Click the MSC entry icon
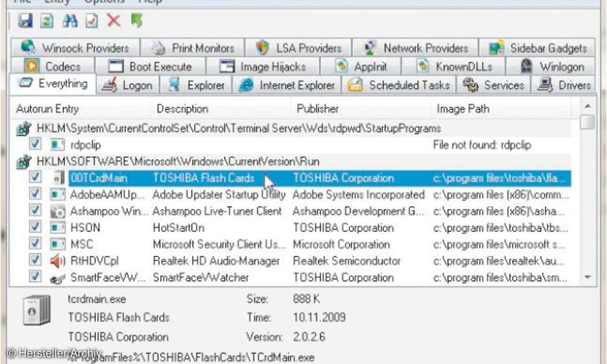The width and height of the screenshot is (607, 364). (x=57, y=245)
